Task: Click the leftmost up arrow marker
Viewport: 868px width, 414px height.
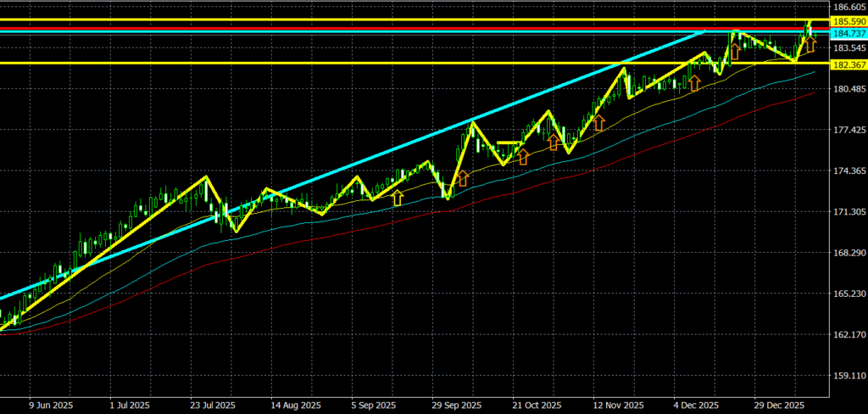Action: point(398,198)
